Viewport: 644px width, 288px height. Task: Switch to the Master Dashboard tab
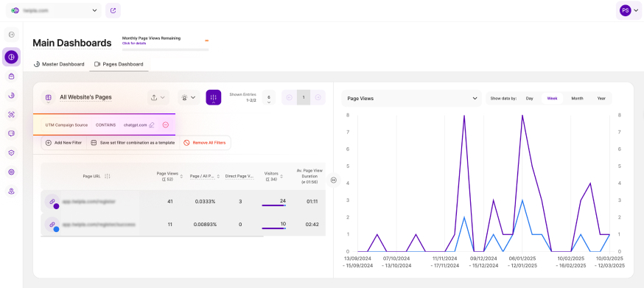(x=59, y=65)
